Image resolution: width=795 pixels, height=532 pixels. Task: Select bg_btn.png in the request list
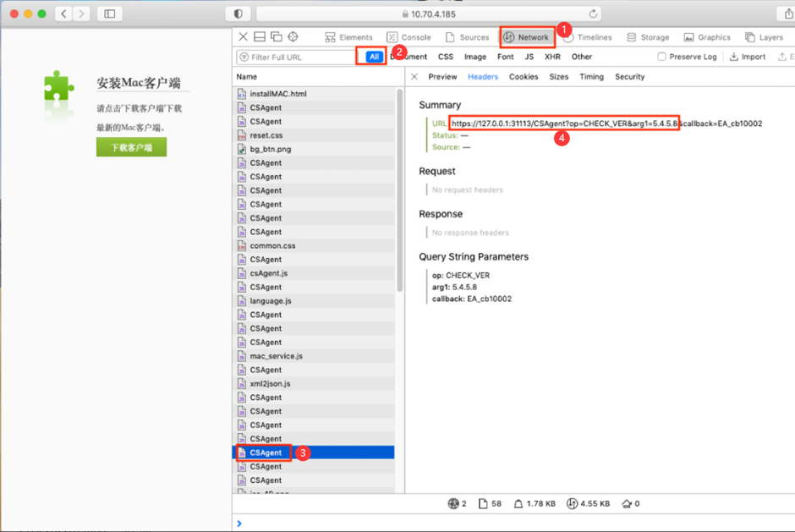pos(313,149)
